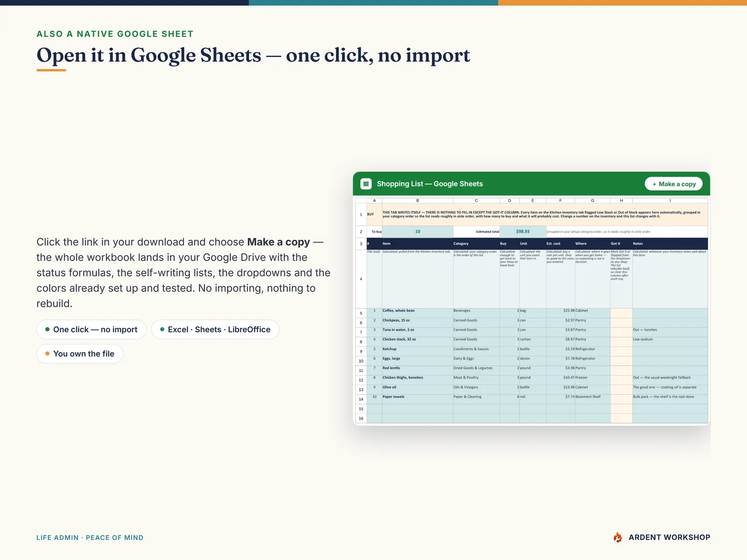Select row number 3 header
The image size is (747, 560).
361,244
